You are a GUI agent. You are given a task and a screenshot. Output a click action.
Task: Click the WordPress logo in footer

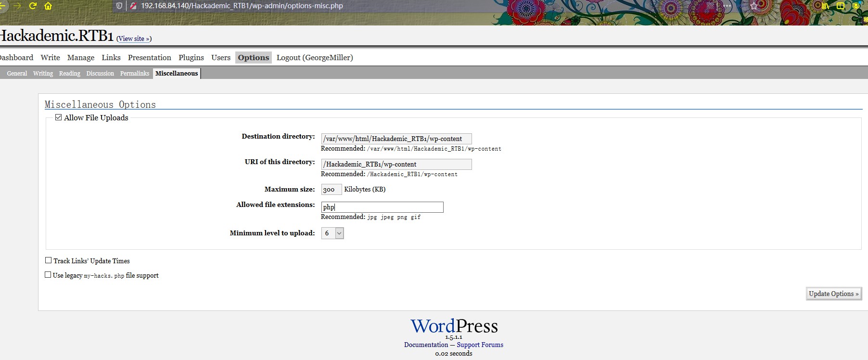coord(454,326)
